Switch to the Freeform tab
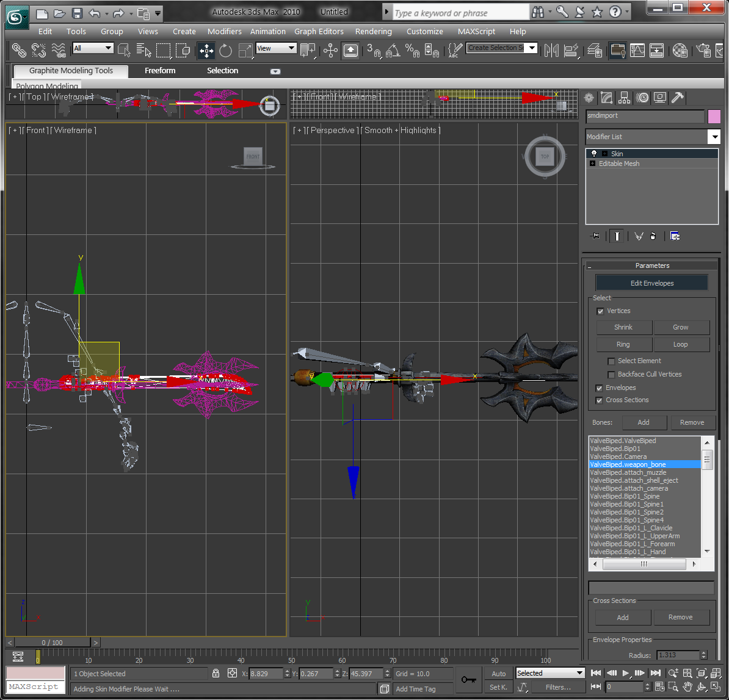Screen dimensions: 729x700 [160, 71]
